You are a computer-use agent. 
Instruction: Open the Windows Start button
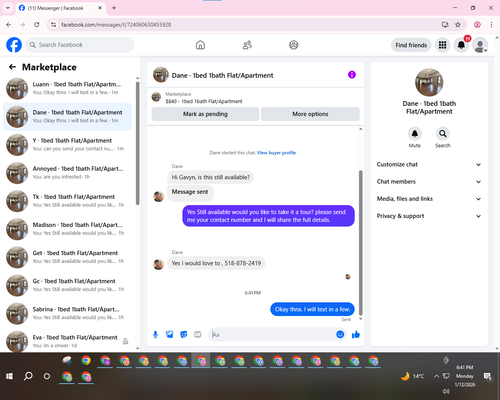pos(9,376)
